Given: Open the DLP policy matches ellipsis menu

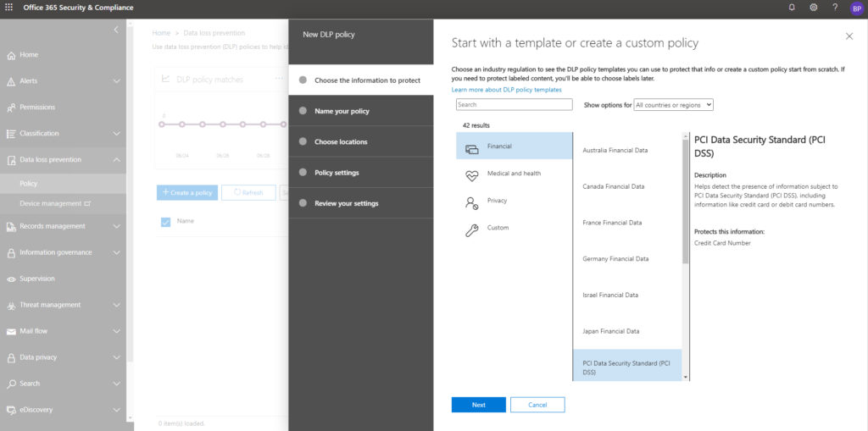Looking at the screenshot, I should (279, 79).
